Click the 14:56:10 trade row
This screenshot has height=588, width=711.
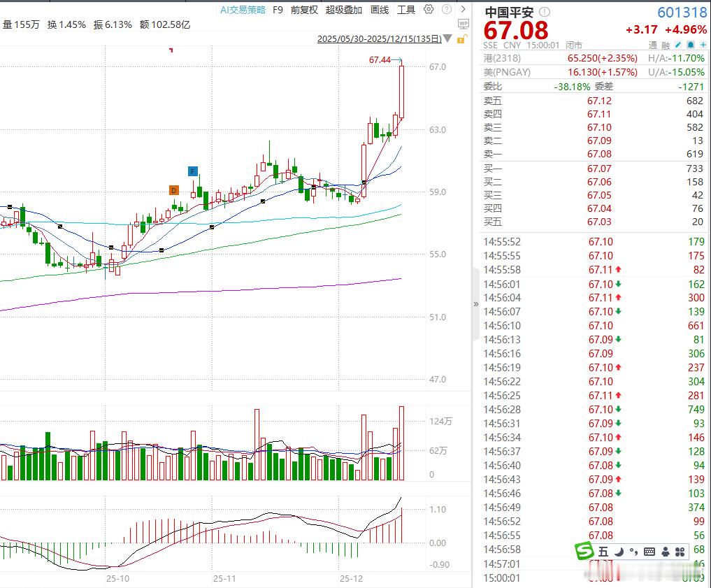click(x=594, y=326)
